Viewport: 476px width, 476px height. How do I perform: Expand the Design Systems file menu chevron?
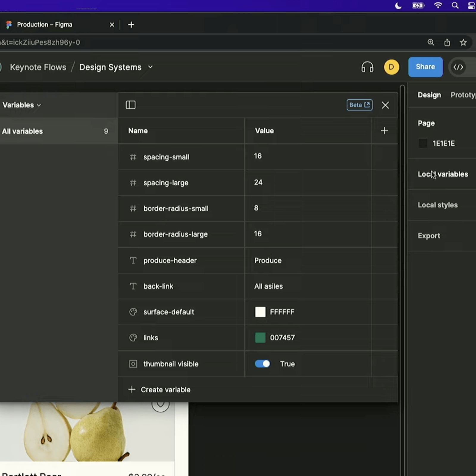point(150,67)
